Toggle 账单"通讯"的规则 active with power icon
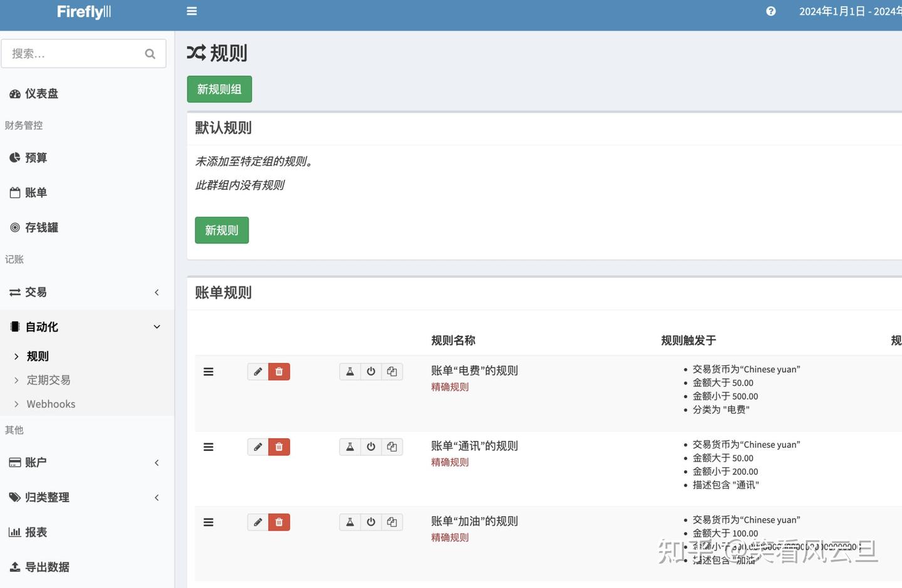The width and height of the screenshot is (902, 588). click(371, 446)
